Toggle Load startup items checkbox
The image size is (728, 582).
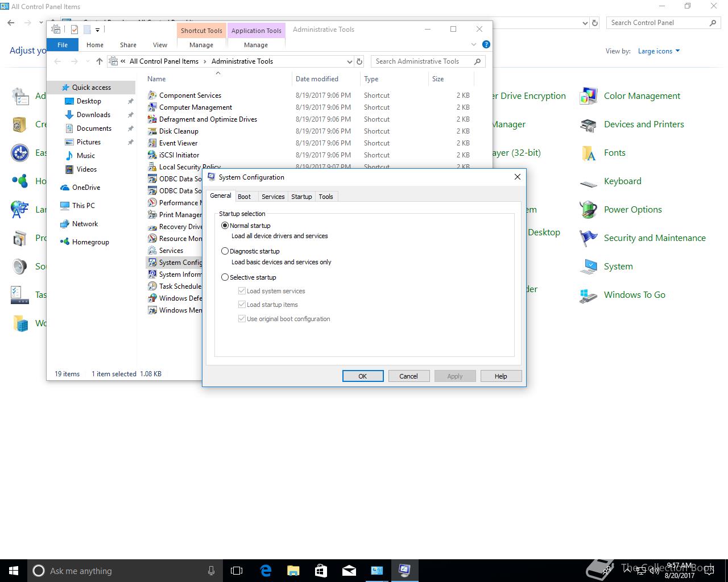(242, 305)
